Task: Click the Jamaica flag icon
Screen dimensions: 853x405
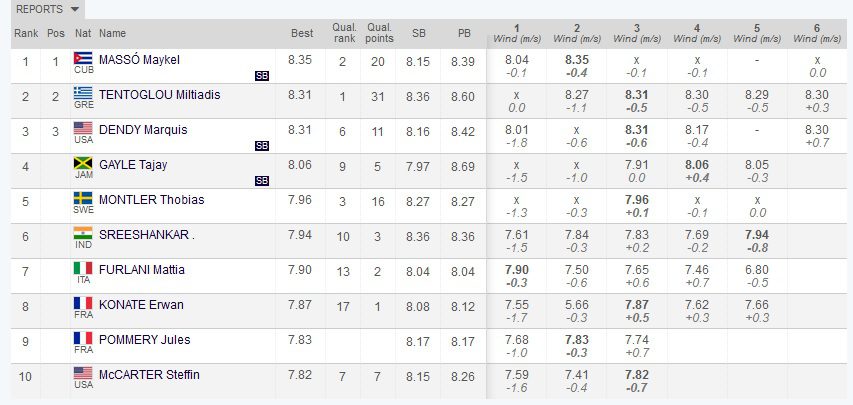Action: click(83, 163)
